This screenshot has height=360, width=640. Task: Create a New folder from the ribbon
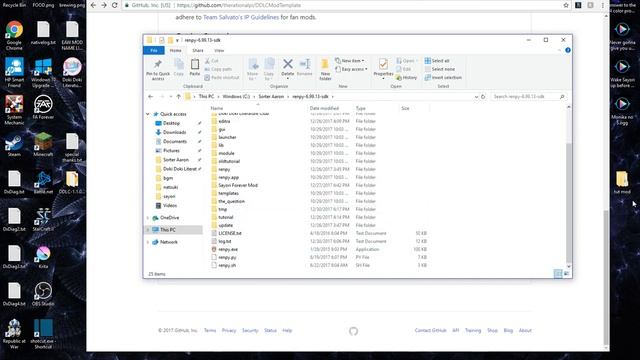pyautogui.click(x=325, y=69)
